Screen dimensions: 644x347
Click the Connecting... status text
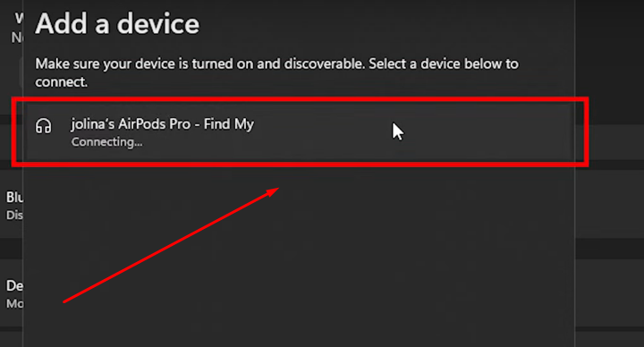tap(106, 142)
